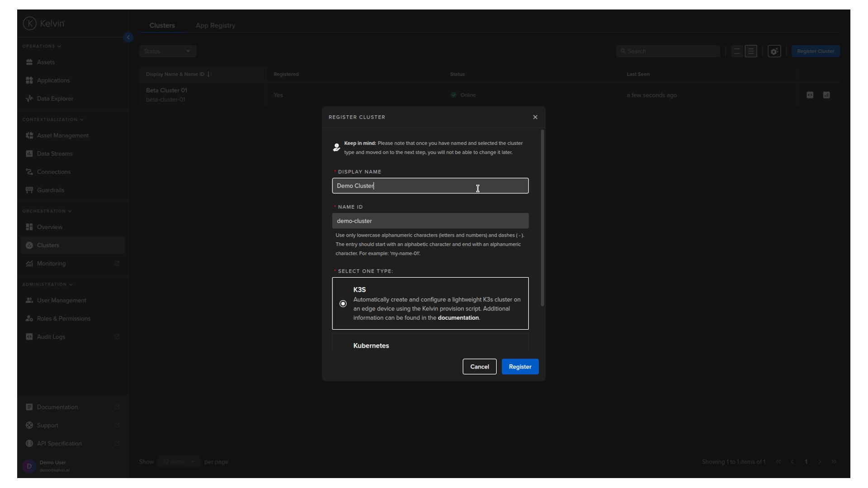
Task: Click the Kelvin logo
Action: coord(44,23)
